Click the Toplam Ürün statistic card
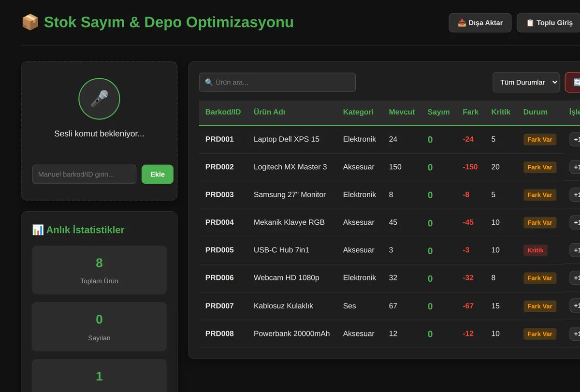The height and width of the screenshot is (392, 580). click(99, 270)
